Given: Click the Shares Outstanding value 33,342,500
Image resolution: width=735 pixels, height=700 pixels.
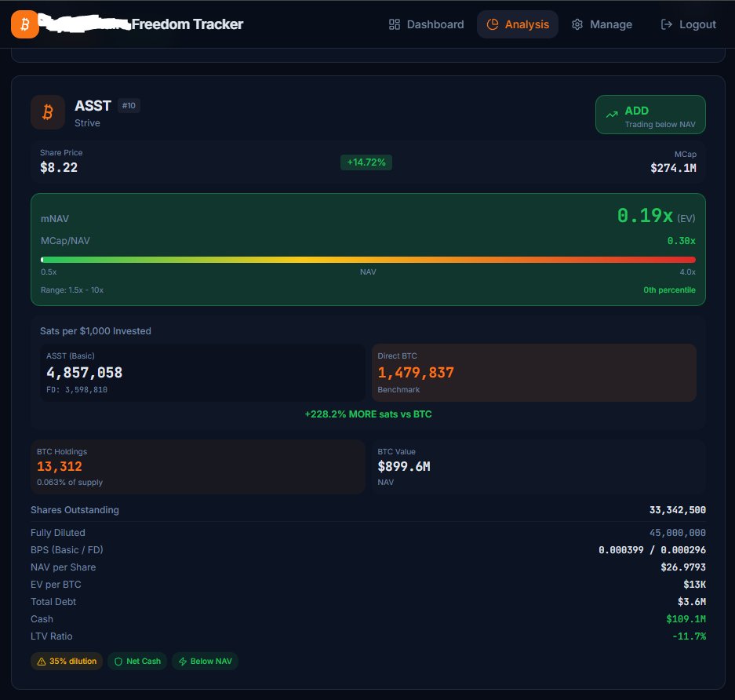Looking at the screenshot, I should click(x=677, y=509).
